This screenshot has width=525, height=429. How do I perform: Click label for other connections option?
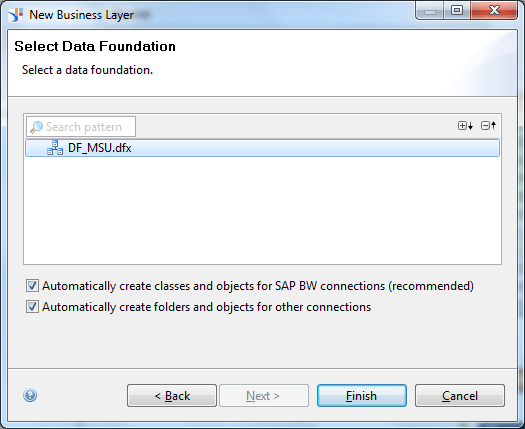point(207,307)
